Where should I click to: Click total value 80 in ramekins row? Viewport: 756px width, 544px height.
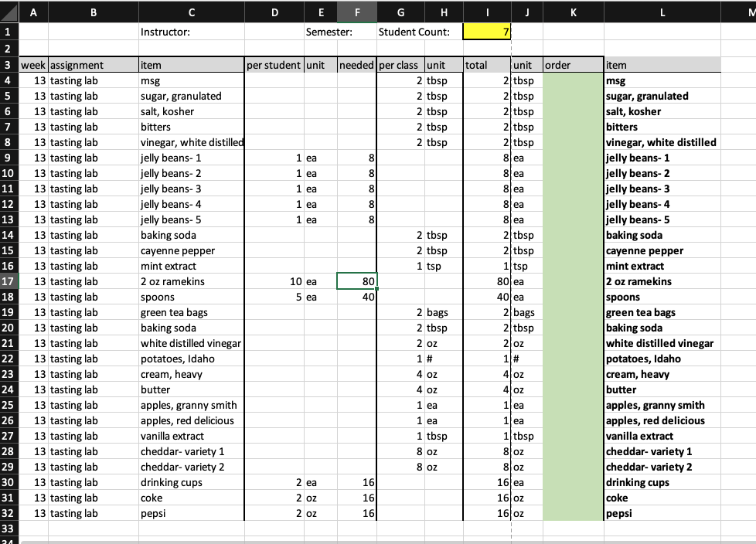tap(487, 281)
